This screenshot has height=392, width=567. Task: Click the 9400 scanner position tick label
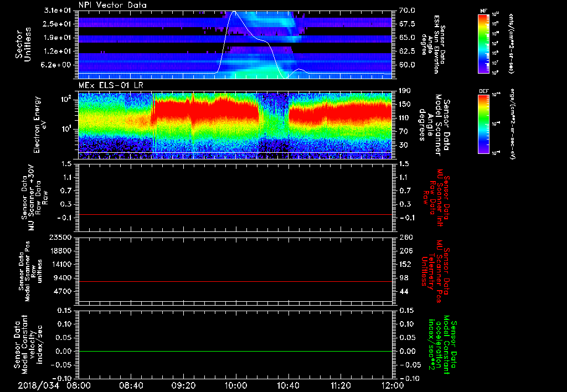pyautogui.click(x=62, y=278)
